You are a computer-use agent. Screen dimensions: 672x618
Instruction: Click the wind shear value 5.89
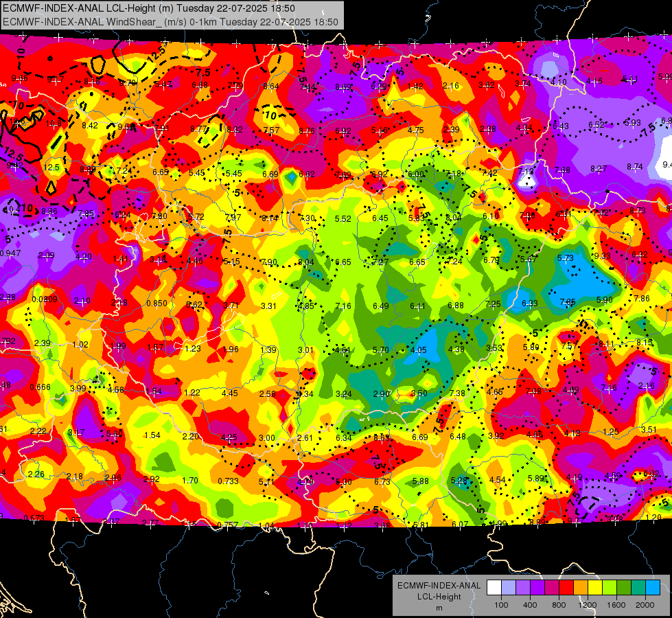point(535,478)
